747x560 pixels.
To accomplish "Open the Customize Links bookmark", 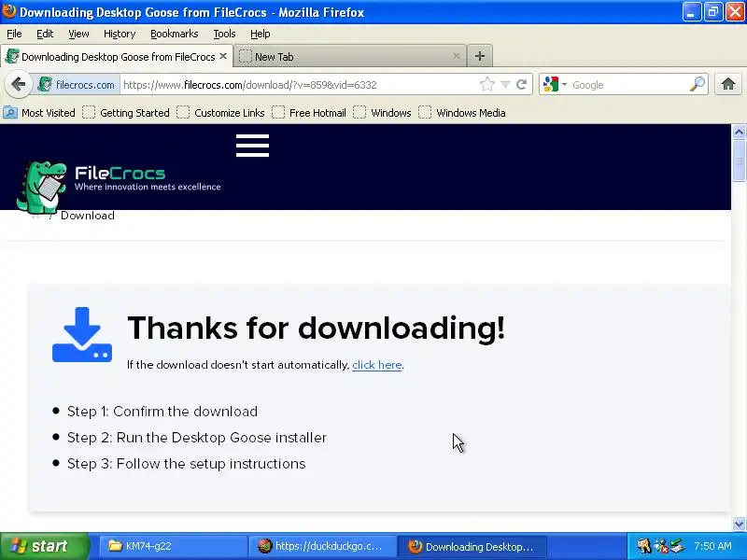I will coord(220,113).
